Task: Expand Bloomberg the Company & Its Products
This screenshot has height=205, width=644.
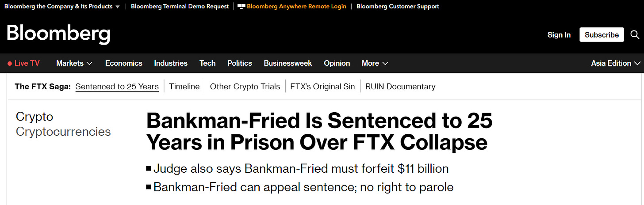Action: 62,7
